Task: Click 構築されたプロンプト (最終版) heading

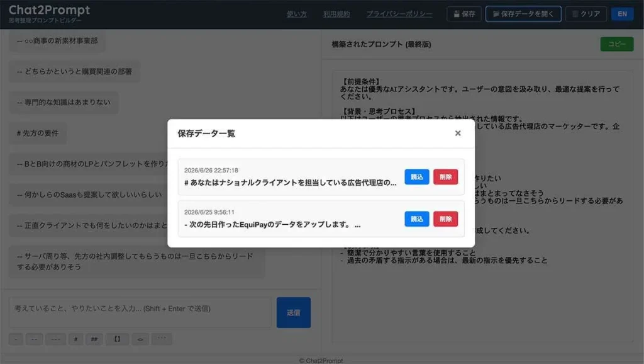Action: 382,45
